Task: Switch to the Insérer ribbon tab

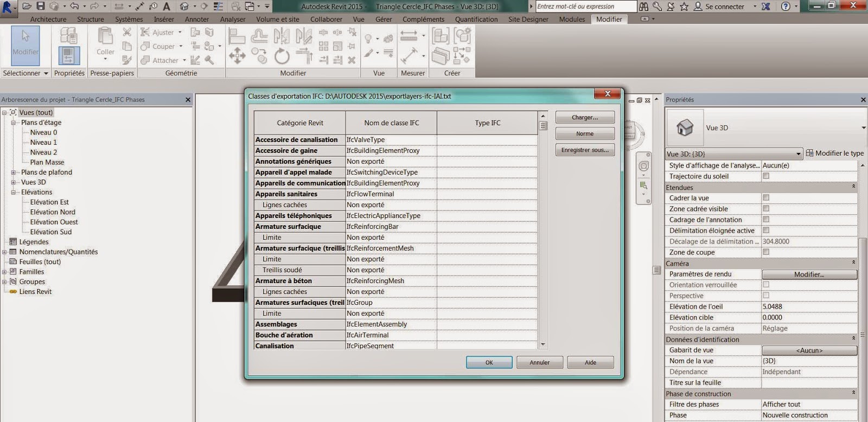Action: (x=164, y=19)
